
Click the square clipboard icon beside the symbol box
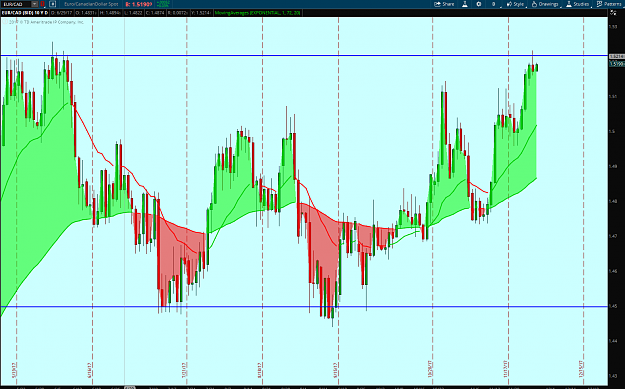(53, 4)
